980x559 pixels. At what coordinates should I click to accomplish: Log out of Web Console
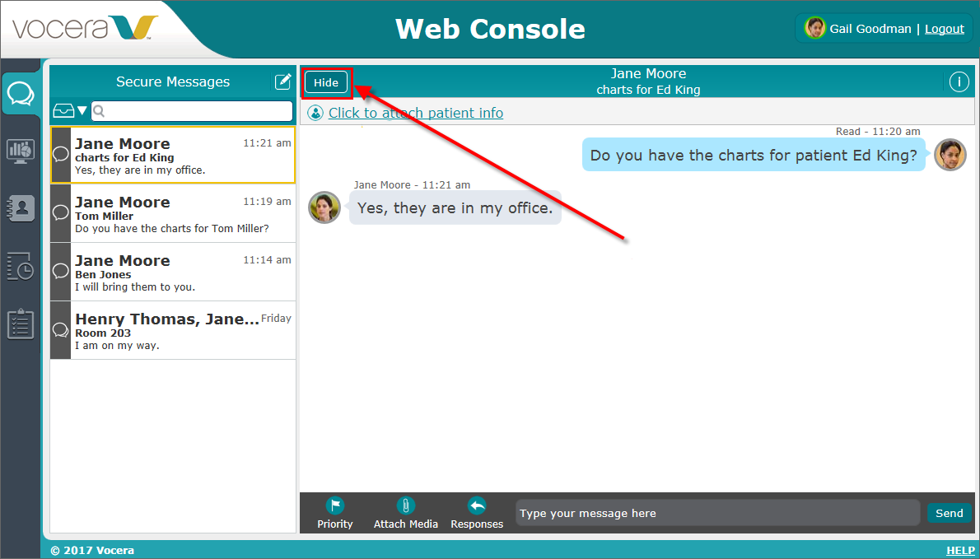tap(945, 29)
